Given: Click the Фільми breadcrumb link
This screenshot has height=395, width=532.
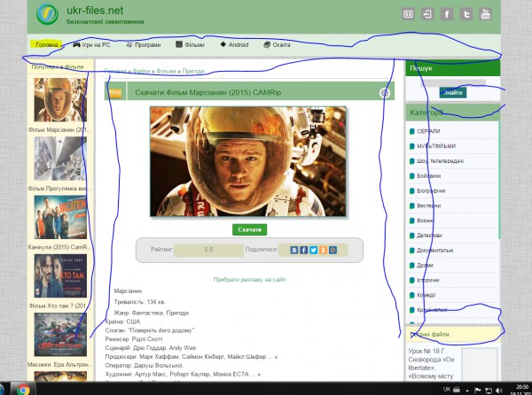Looking at the screenshot, I should (x=167, y=71).
